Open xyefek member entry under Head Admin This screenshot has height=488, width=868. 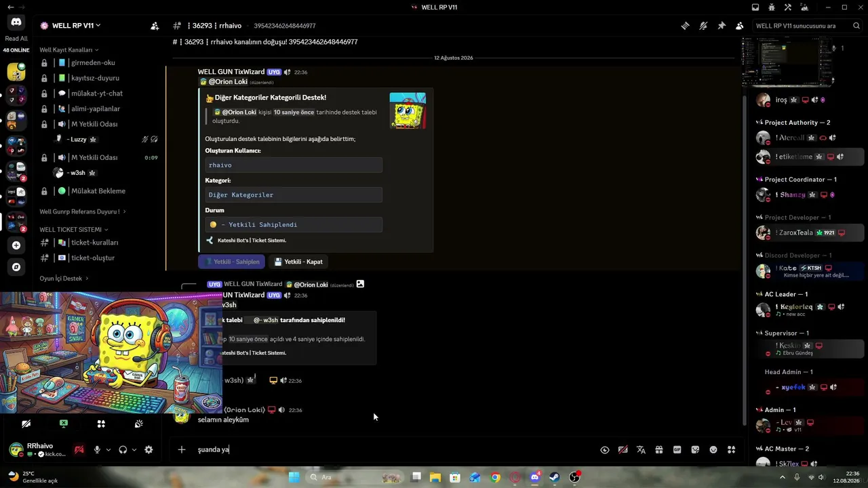810,387
